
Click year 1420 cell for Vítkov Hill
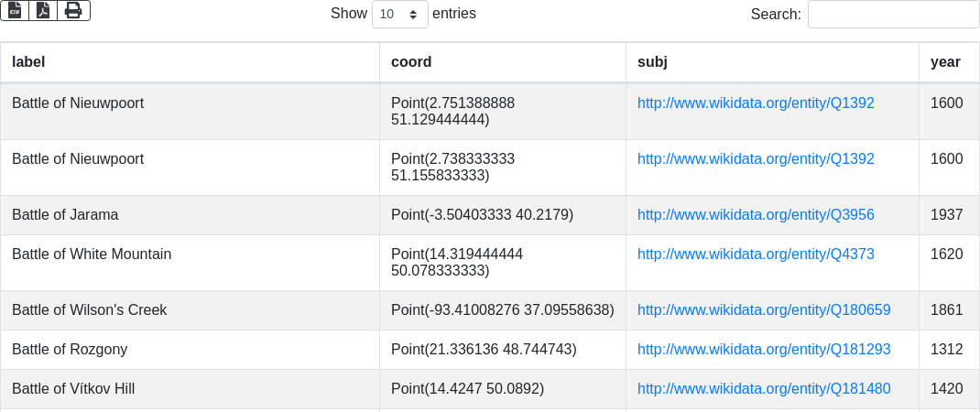pyautogui.click(x=946, y=389)
